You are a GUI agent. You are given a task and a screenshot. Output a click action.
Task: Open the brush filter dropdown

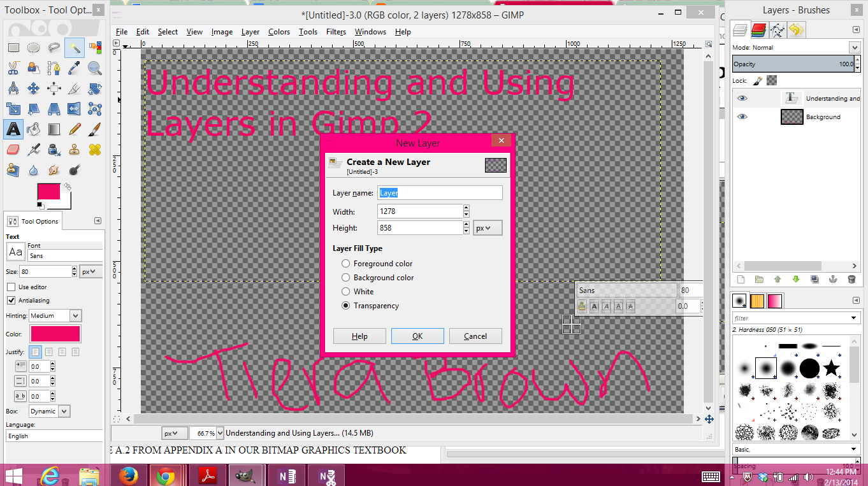click(x=854, y=318)
